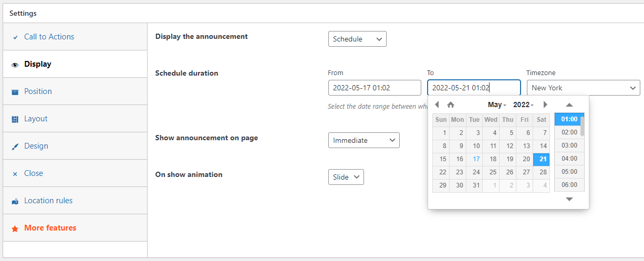Open the Display the announcement Schedule dropdown

pyautogui.click(x=357, y=39)
